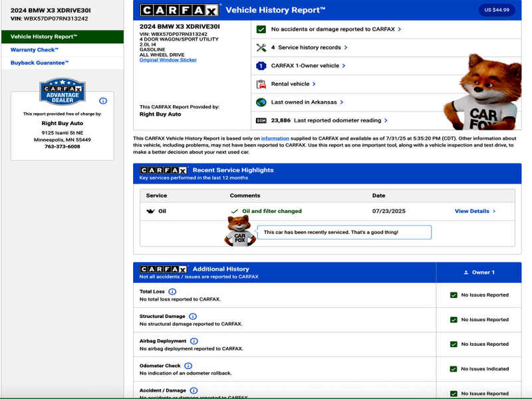The image size is (532, 399).
Task: Open the Buyback Guarantee sidebar tab
Action: point(63,63)
